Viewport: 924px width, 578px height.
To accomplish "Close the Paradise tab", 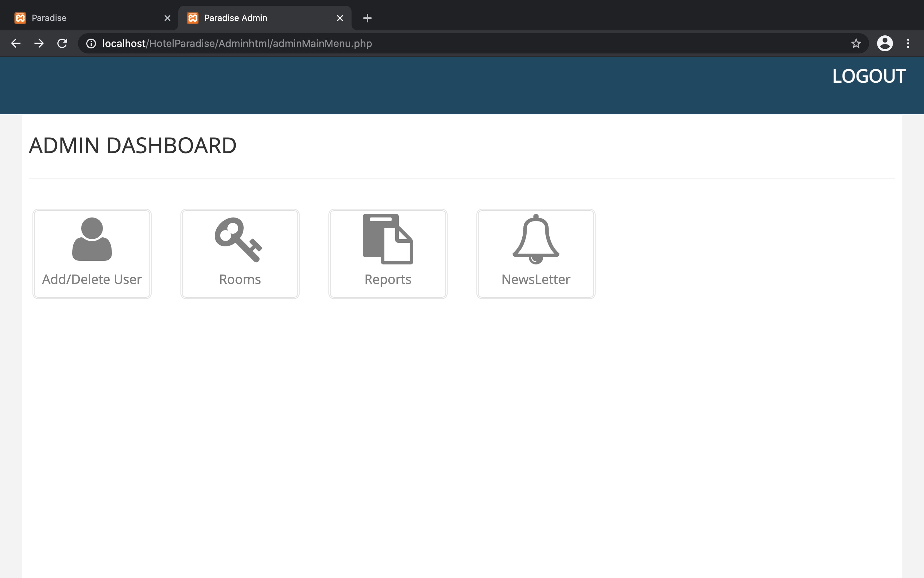I will [x=167, y=18].
